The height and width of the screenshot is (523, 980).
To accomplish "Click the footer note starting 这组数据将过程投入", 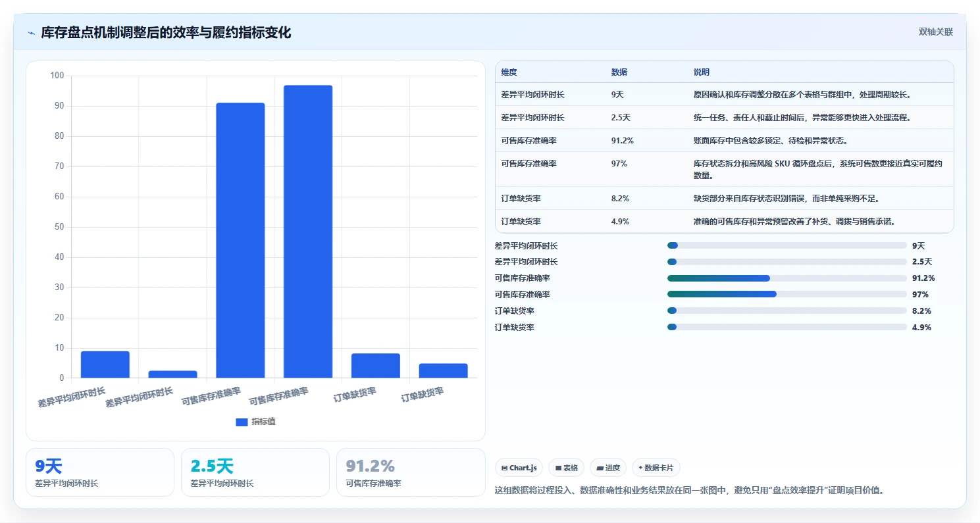I will click(689, 490).
